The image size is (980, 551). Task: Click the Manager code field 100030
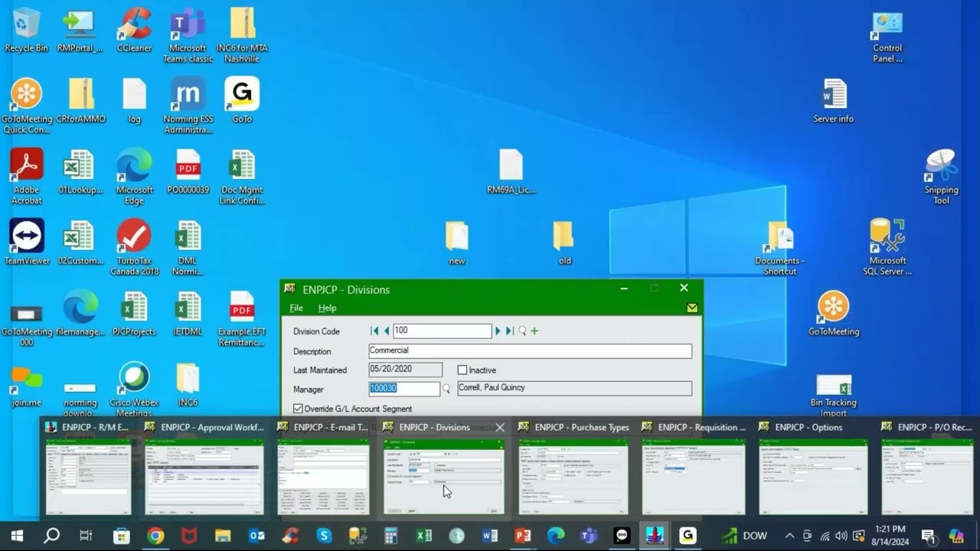[404, 388]
